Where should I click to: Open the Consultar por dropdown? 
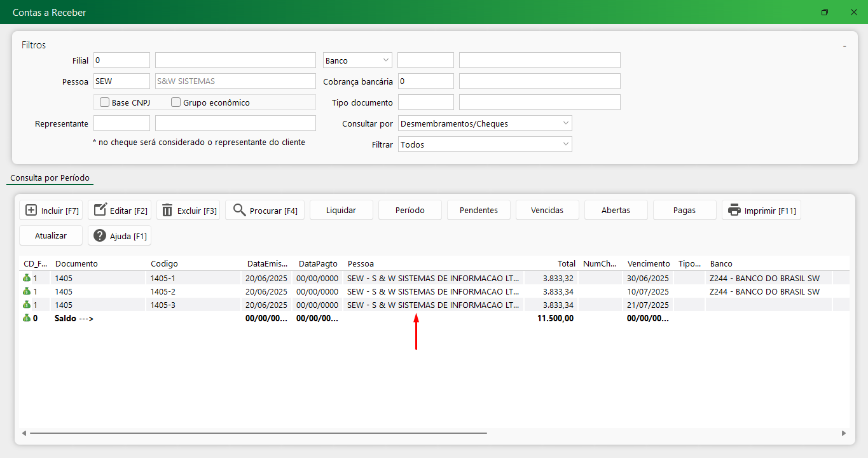pos(485,123)
